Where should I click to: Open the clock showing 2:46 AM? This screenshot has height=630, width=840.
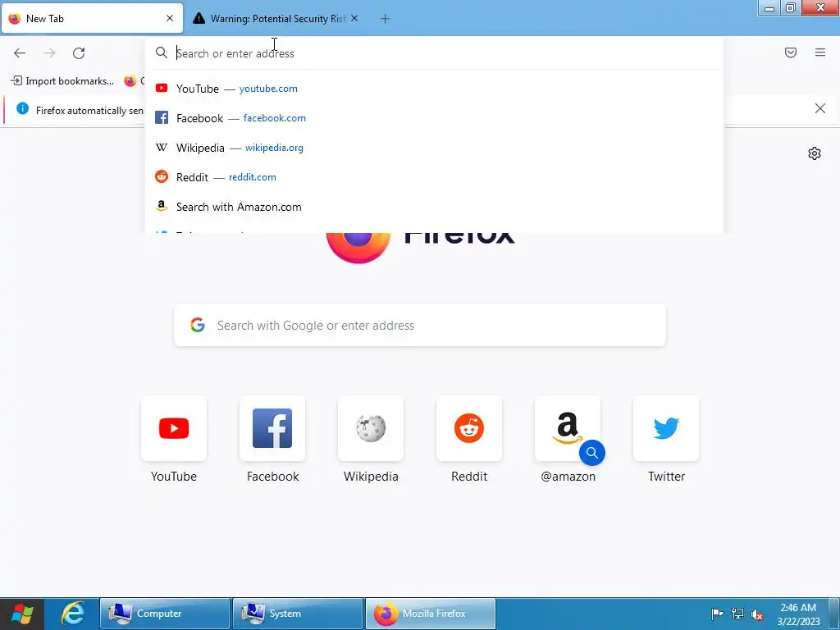tap(798, 614)
